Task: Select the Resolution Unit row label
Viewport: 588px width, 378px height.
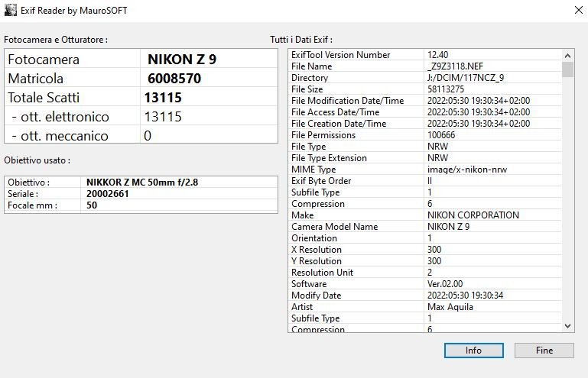Action: click(323, 273)
